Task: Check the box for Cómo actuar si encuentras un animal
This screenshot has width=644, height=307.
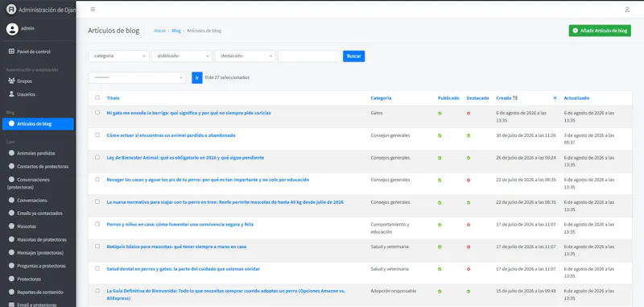Action: 97,135
